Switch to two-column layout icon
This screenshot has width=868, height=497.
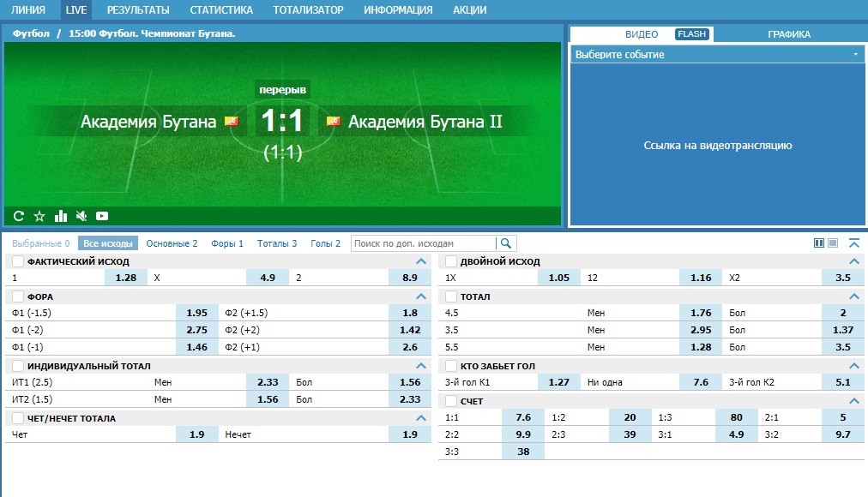point(819,243)
